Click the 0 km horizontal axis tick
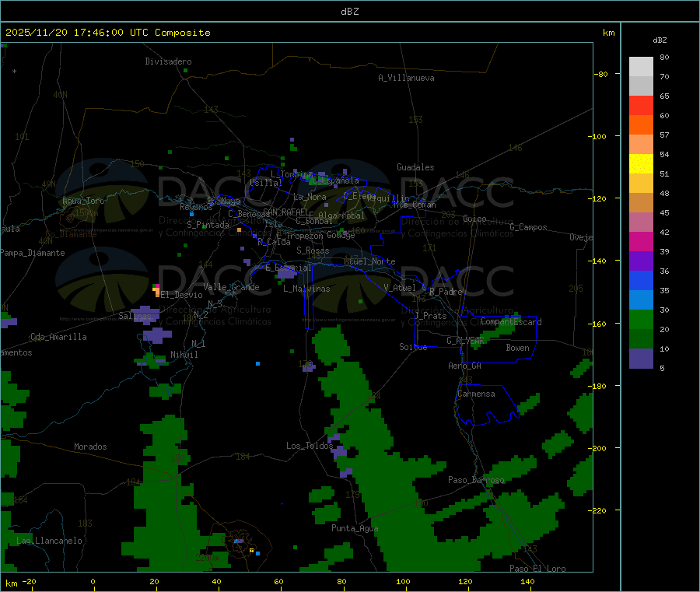This screenshot has height=592, width=700. click(93, 581)
